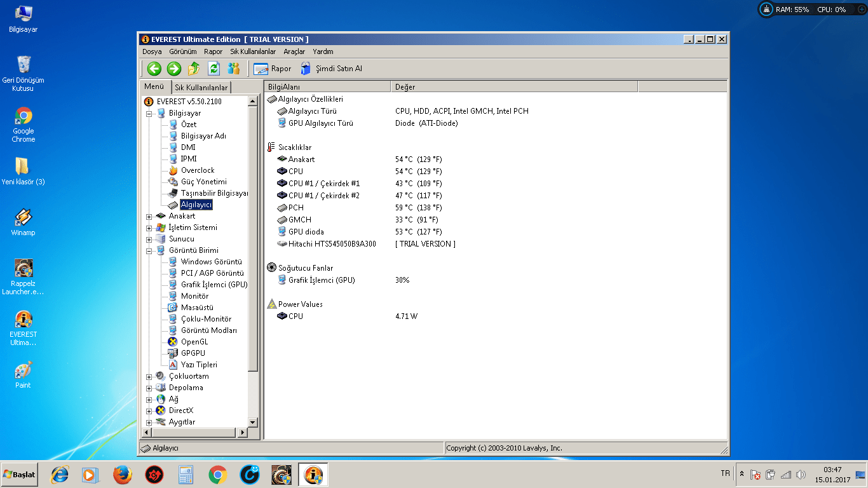Collapse the Bilgisayar tree node
Screen dimensions: 868x488
point(149,113)
